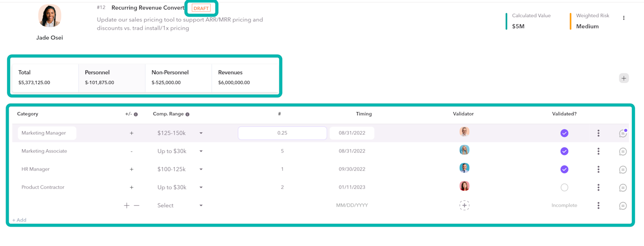The width and height of the screenshot is (644, 246).
Task: Click the Product Contractor category cell
Action: [43, 188]
